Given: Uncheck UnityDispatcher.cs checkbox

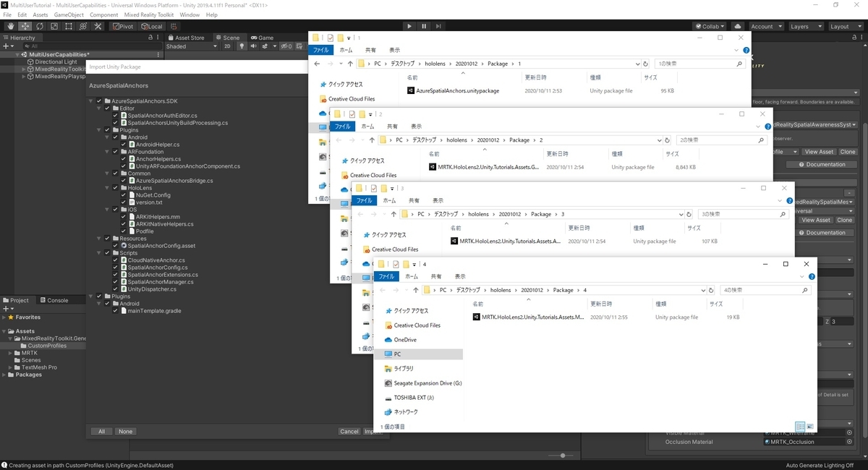Looking at the screenshot, I should 116,289.
